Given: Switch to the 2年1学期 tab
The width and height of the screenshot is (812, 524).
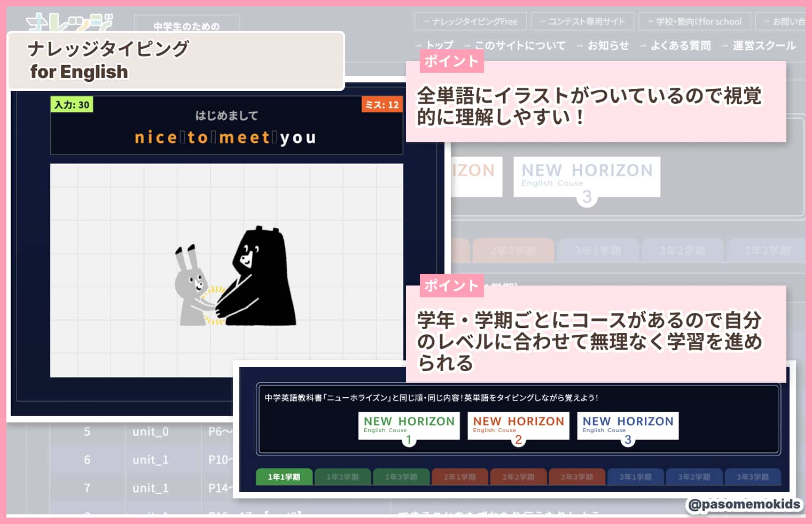Looking at the screenshot, I should [x=459, y=477].
